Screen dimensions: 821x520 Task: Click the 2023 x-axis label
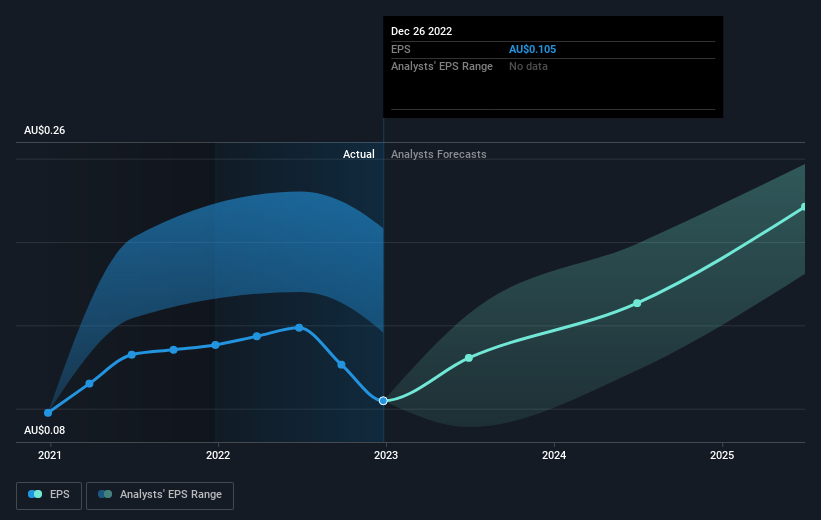[386, 455]
